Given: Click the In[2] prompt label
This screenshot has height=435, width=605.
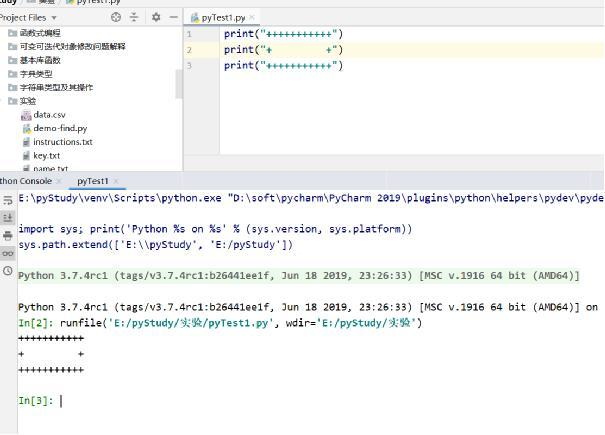Looking at the screenshot, I should pos(36,323).
